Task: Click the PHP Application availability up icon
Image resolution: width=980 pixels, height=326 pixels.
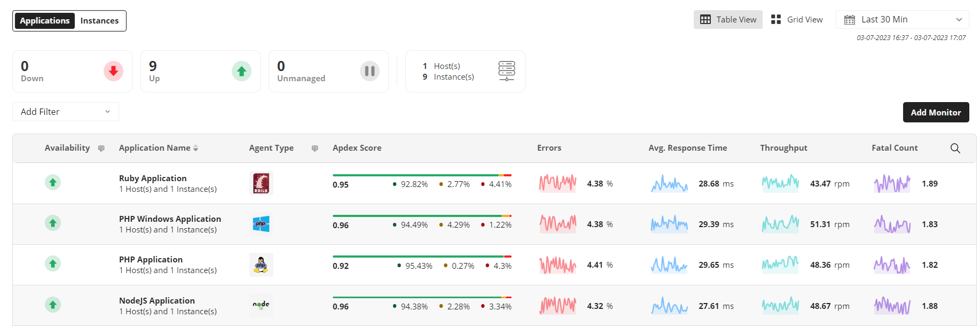Action: point(53,263)
